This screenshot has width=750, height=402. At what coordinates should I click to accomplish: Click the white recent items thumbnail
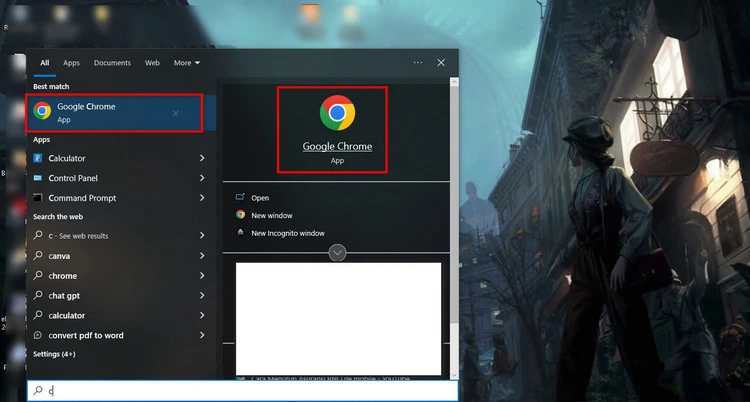(x=338, y=319)
